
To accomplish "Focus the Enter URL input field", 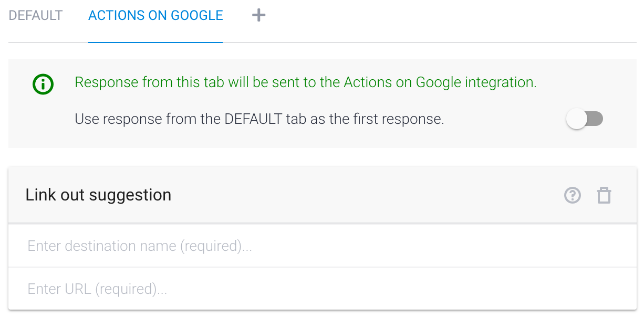I will 323,289.
